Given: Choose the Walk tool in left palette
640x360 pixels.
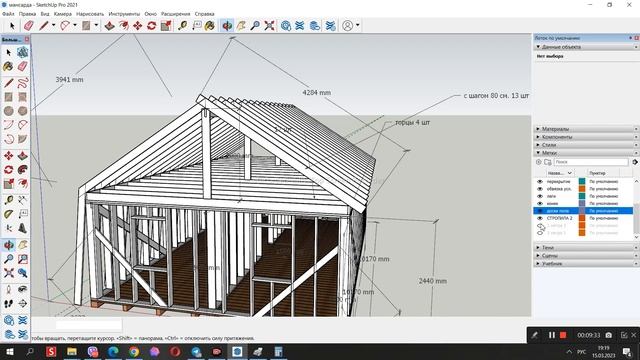Looking at the screenshot, I should tap(9, 304).
